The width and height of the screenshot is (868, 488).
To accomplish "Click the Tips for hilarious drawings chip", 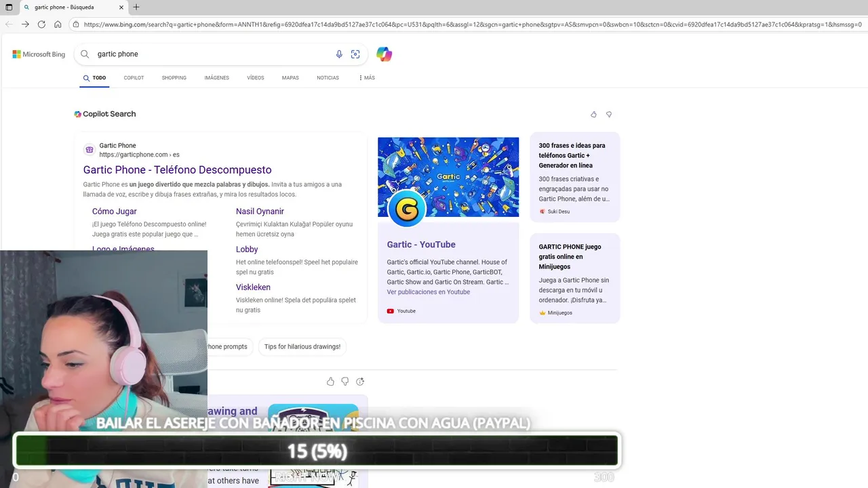I will pyautogui.click(x=302, y=347).
